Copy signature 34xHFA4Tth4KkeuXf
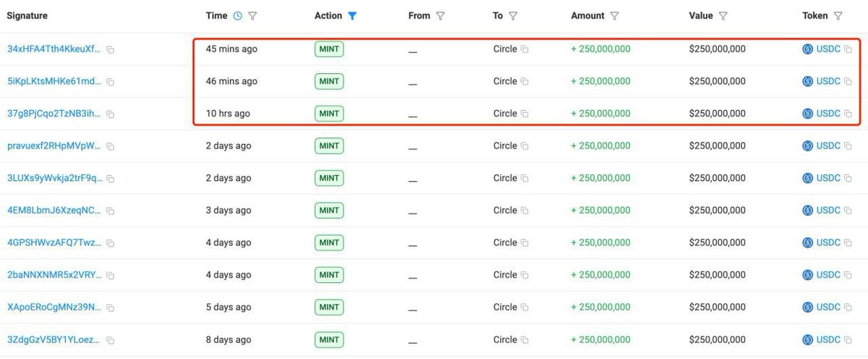This screenshot has height=359, width=868. (111, 50)
